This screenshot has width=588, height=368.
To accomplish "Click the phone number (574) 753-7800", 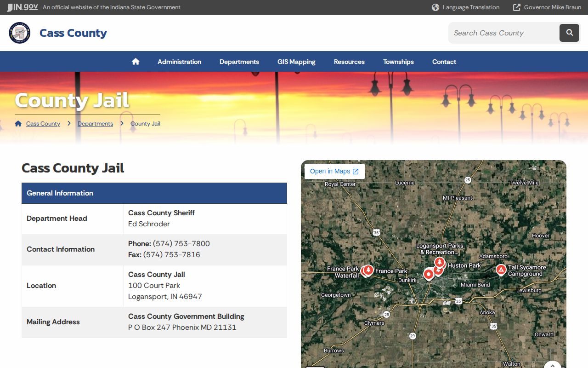I will (x=181, y=244).
